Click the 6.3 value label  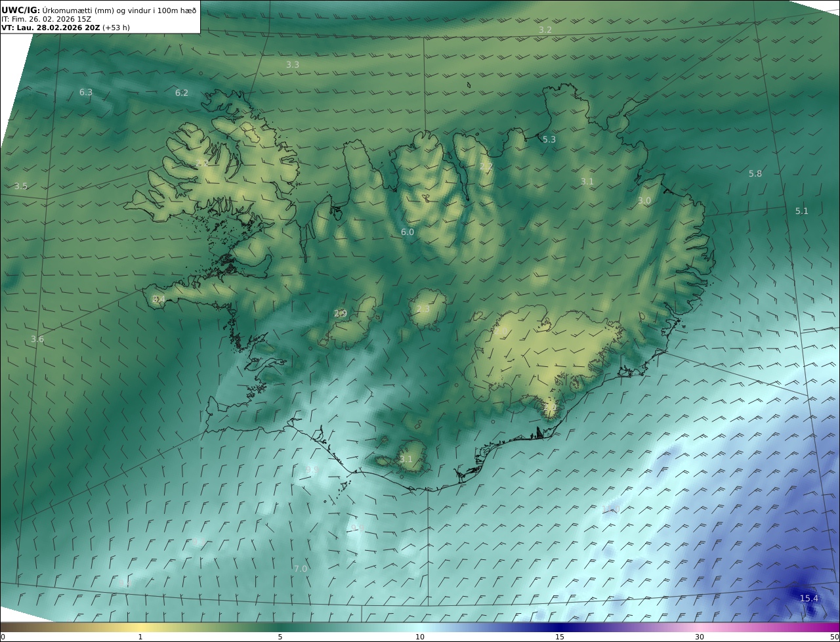coord(86,93)
